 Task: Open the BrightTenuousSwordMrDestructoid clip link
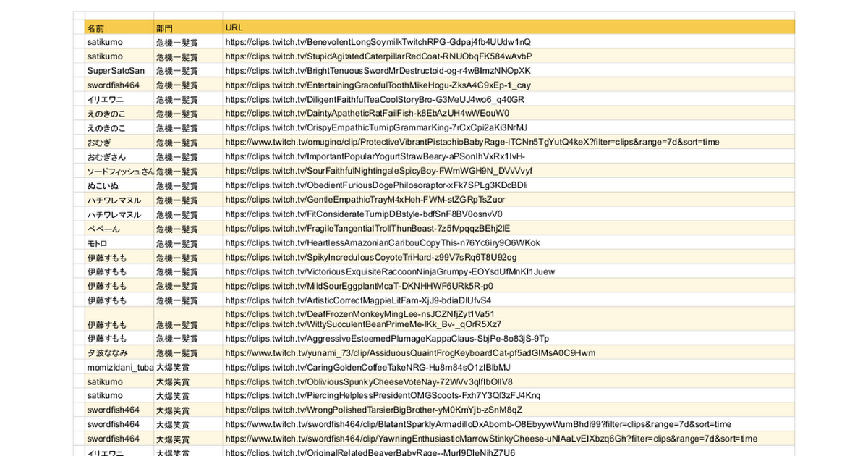(x=378, y=71)
